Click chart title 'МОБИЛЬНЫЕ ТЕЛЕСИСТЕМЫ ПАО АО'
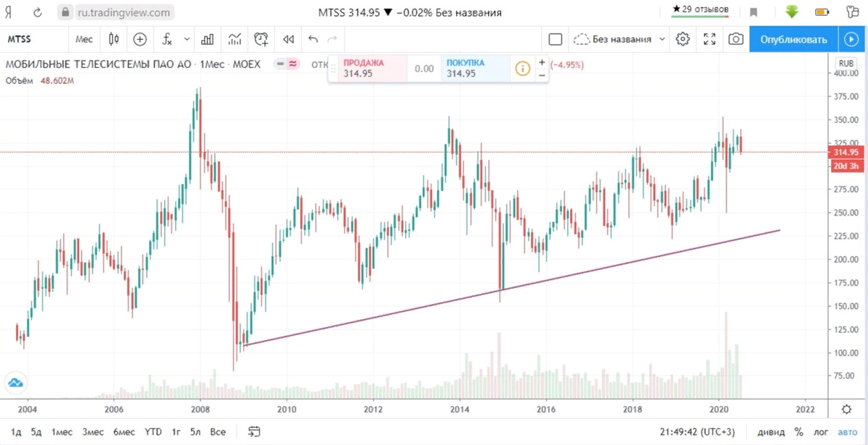The width and height of the screenshot is (868, 445). click(x=98, y=64)
